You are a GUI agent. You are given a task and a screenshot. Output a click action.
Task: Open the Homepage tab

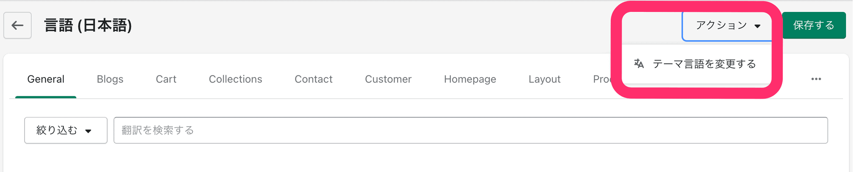click(470, 79)
